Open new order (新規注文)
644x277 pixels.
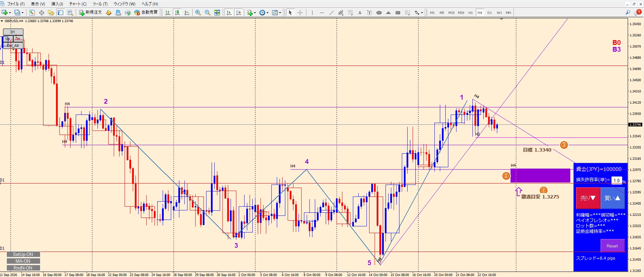click(x=90, y=13)
